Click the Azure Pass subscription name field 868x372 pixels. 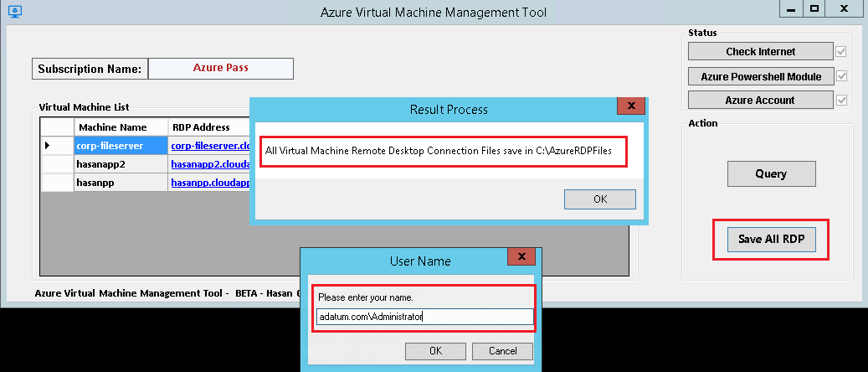pyautogui.click(x=221, y=68)
